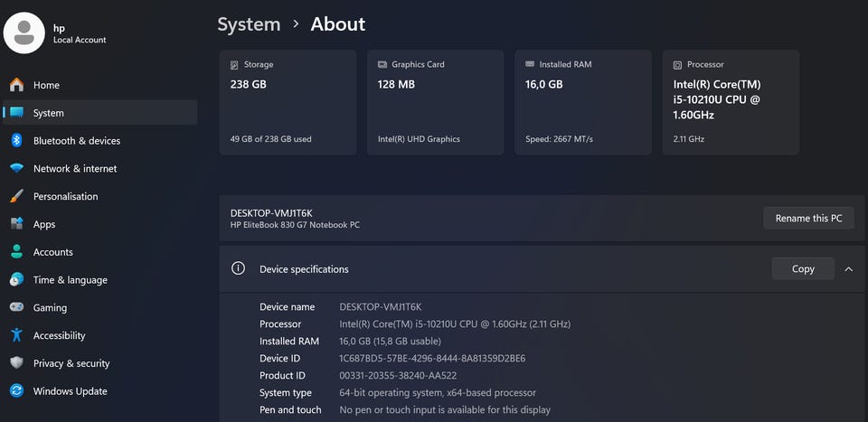Viewport: 868px width, 422px height.
Task: Click the Apps icon in sidebar
Action: 16,224
